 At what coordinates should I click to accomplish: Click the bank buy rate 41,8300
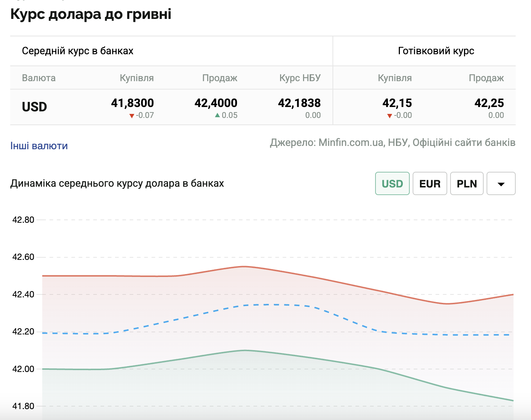(x=133, y=103)
